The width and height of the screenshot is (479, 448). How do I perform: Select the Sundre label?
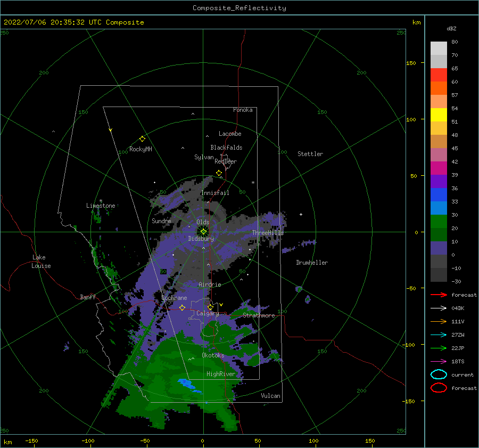161,221
